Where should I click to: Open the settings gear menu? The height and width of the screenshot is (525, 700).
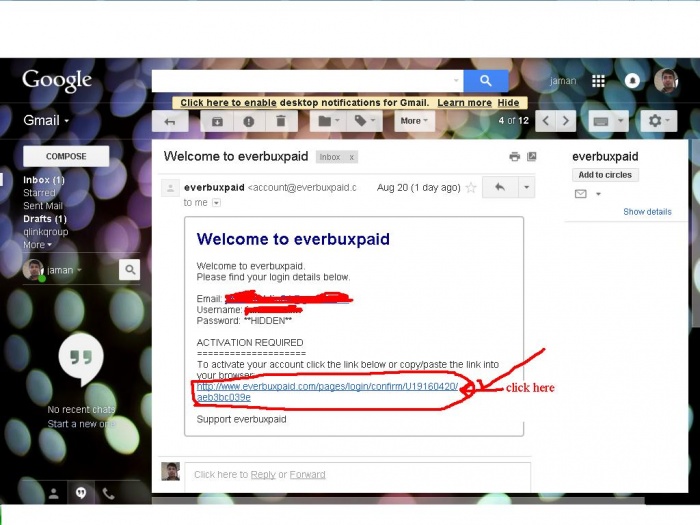click(658, 121)
